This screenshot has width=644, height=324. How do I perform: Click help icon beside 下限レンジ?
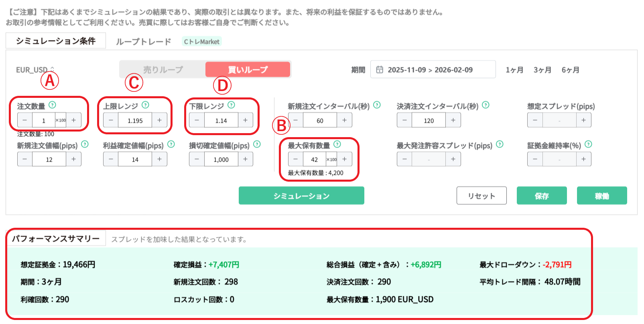(231, 105)
